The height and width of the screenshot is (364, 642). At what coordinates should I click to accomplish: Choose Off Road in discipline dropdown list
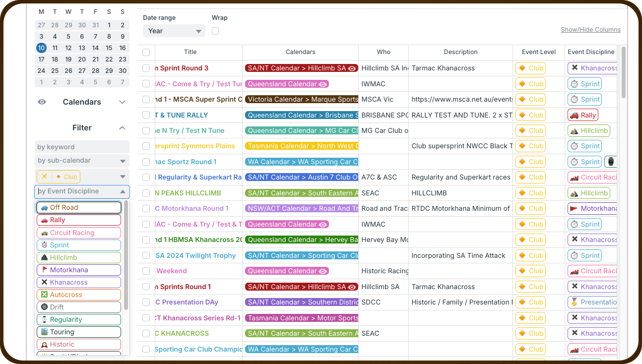(78, 207)
